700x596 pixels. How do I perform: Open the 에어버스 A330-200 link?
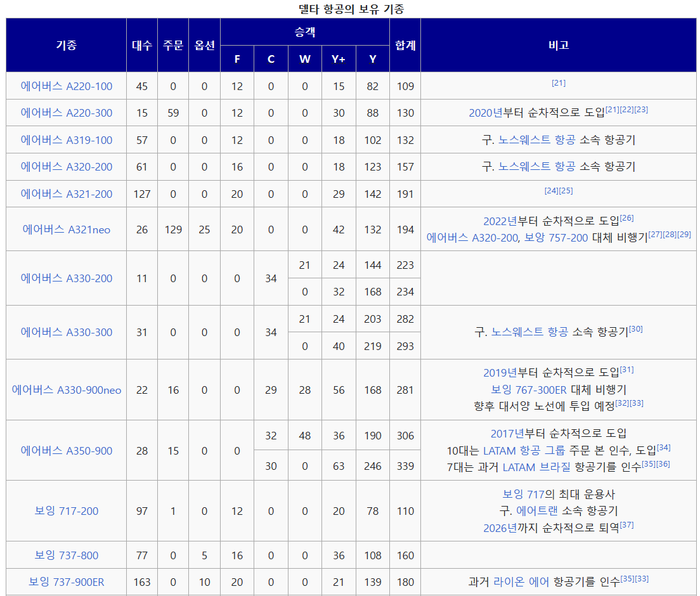click(67, 278)
